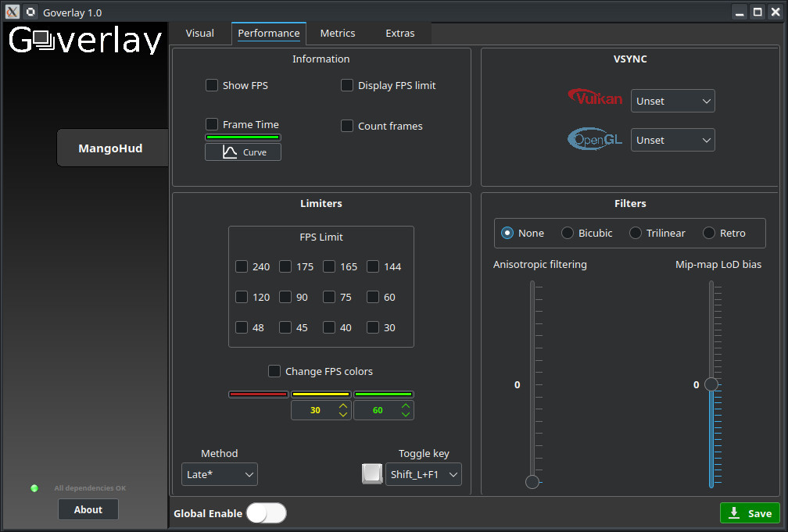The width and height of the screenshot is (788, 532).
Task: Select the Bicubic filter radio button
Action: coord(568,233)
